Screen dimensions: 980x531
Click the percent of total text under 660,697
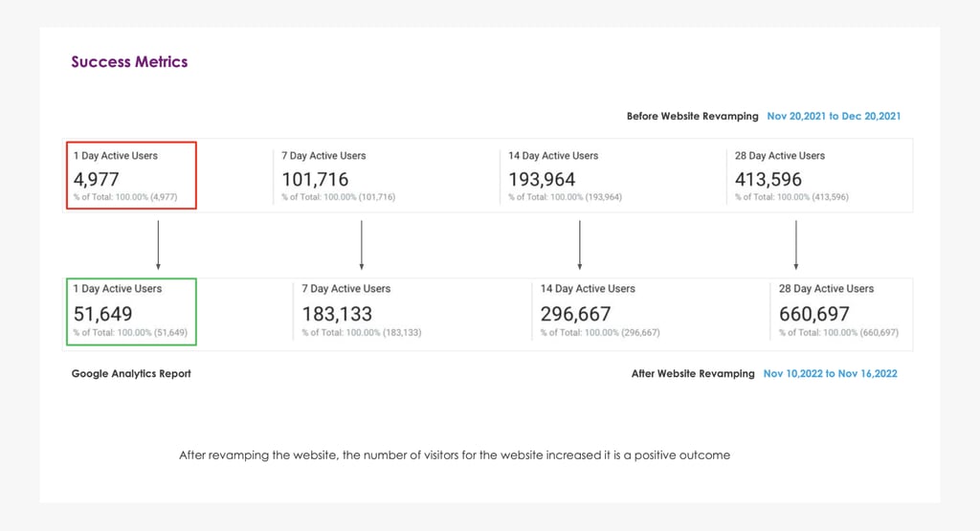(838, 333)
